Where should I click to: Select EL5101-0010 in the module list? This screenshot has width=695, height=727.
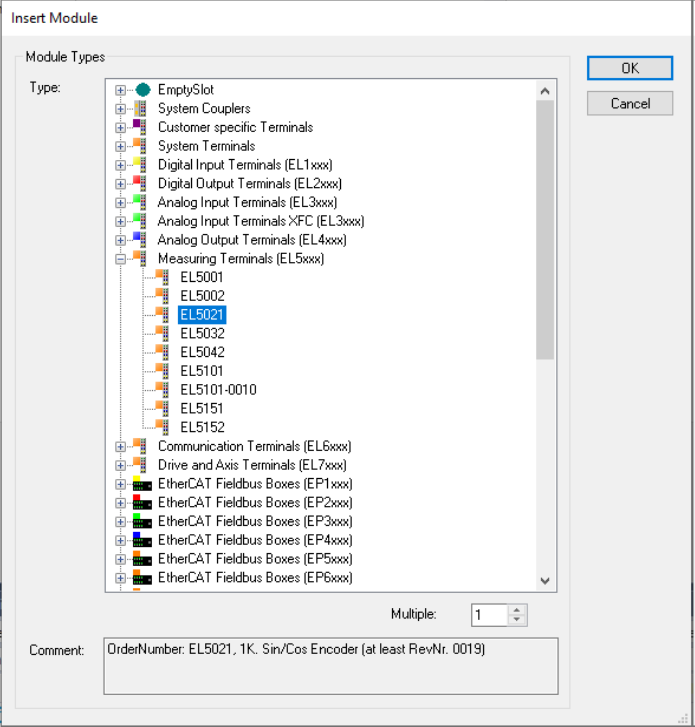pos(218,390)
